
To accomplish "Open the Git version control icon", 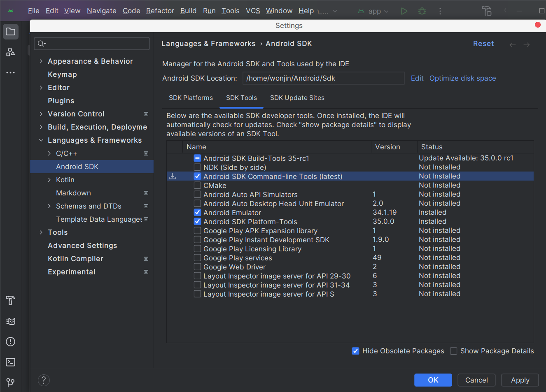I will (11, 383).
